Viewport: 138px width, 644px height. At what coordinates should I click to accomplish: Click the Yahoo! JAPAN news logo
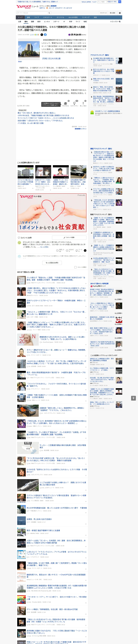tap(27, 7)
